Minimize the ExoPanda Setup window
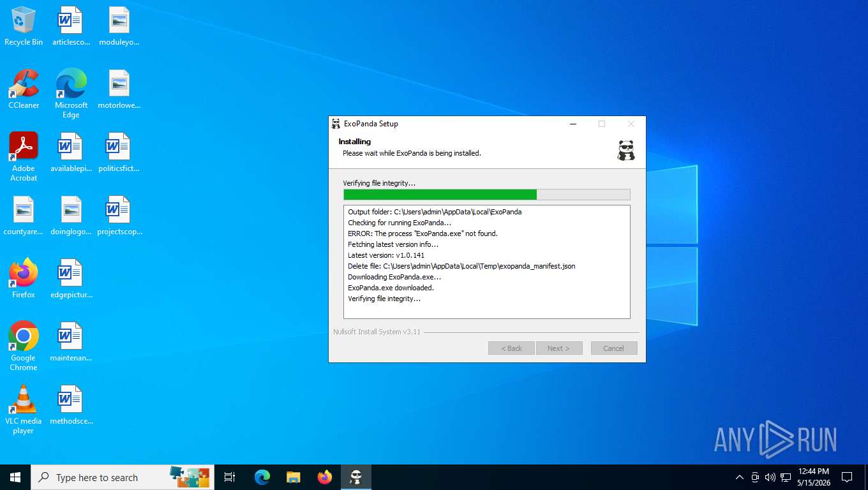This screenshot has height=490, width=868. (x=572, y=124)
